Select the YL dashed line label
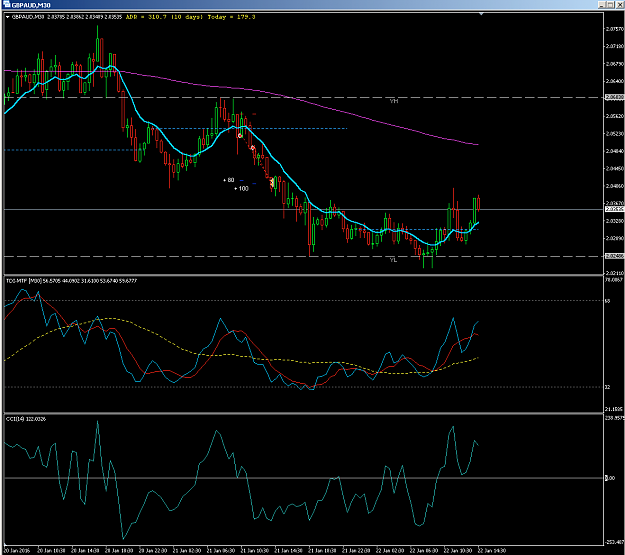Image resolution: width=625 pixels, height=555 pixels. [393, 260]
